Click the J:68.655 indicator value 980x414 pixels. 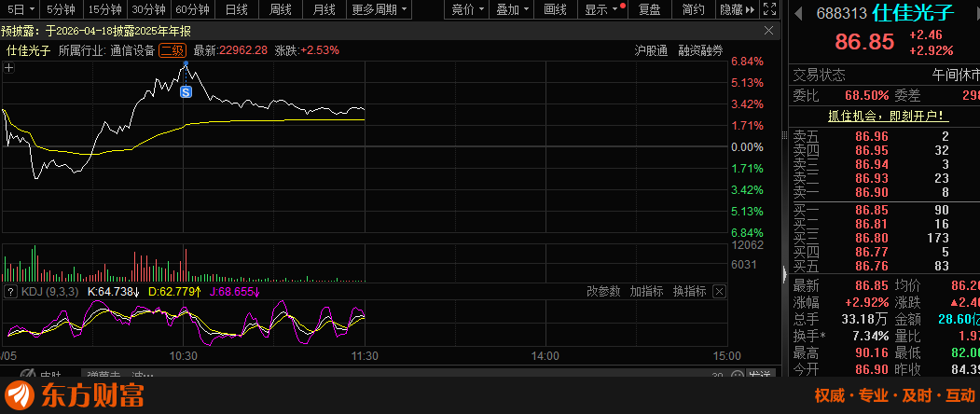pyautogui.click(x=236, y=292)
